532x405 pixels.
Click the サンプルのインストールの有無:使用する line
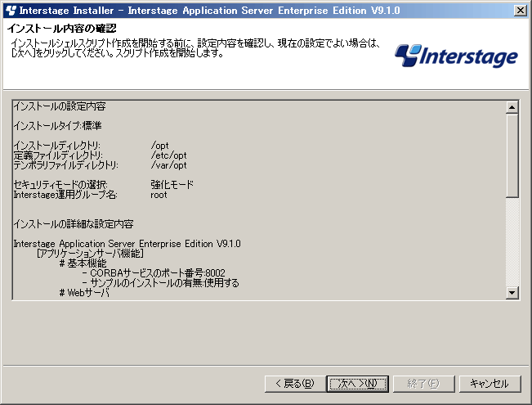tap(161, 283)
